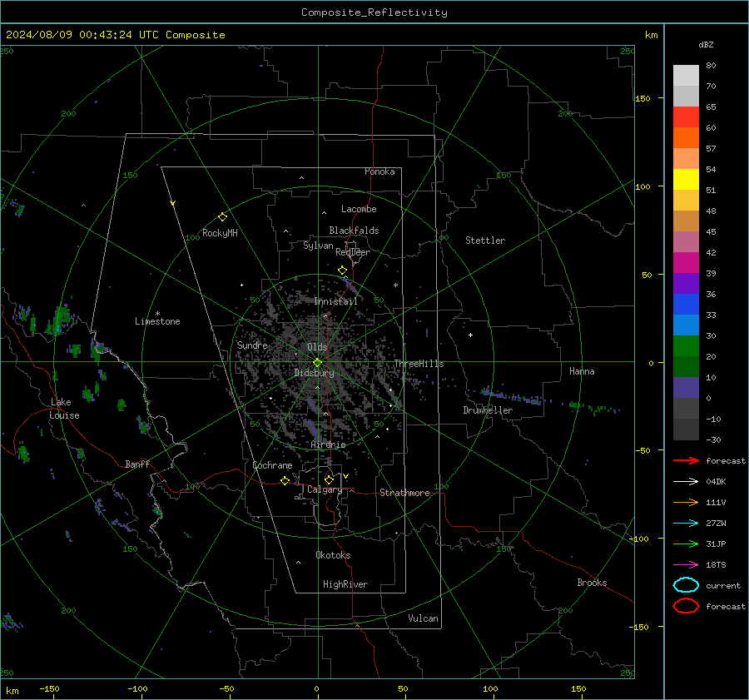Click the dBZ legend heading
Screen dimensions: 749x700
706,44
